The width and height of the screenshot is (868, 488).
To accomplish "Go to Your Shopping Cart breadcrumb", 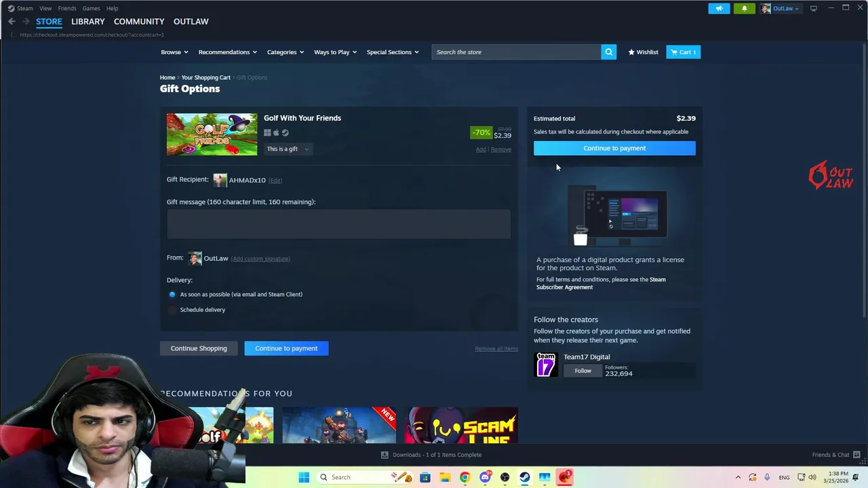I will pyautogui.click(x=205, y=78).
